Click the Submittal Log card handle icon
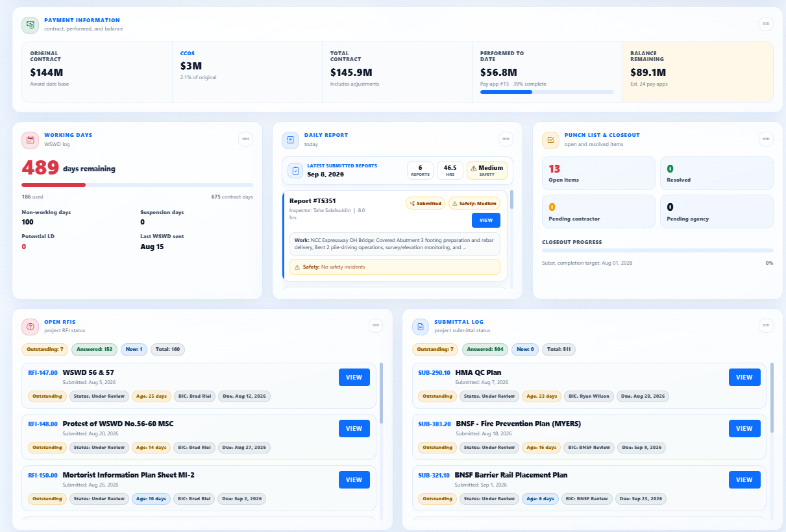 click(766, 326)
